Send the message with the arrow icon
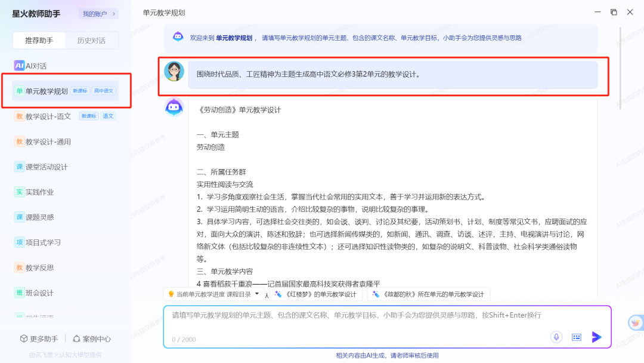The image size is (644, 363). click(596, 337)
